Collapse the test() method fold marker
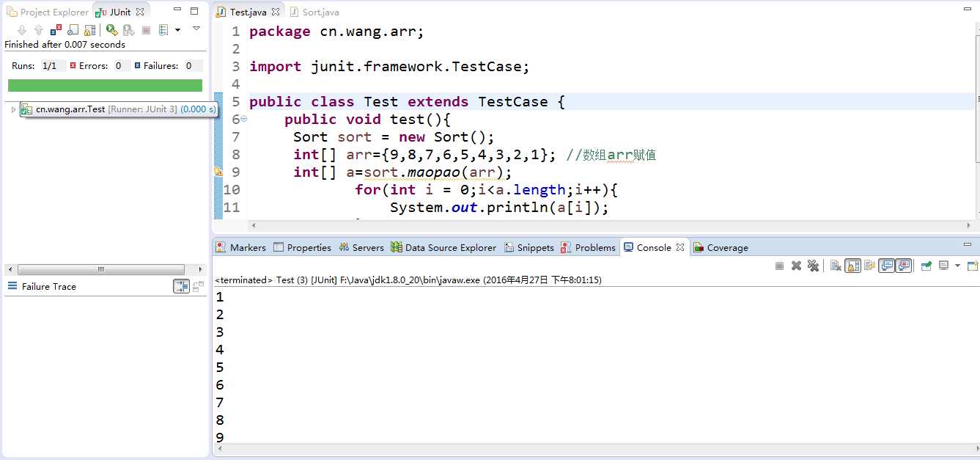 point(244,119)
